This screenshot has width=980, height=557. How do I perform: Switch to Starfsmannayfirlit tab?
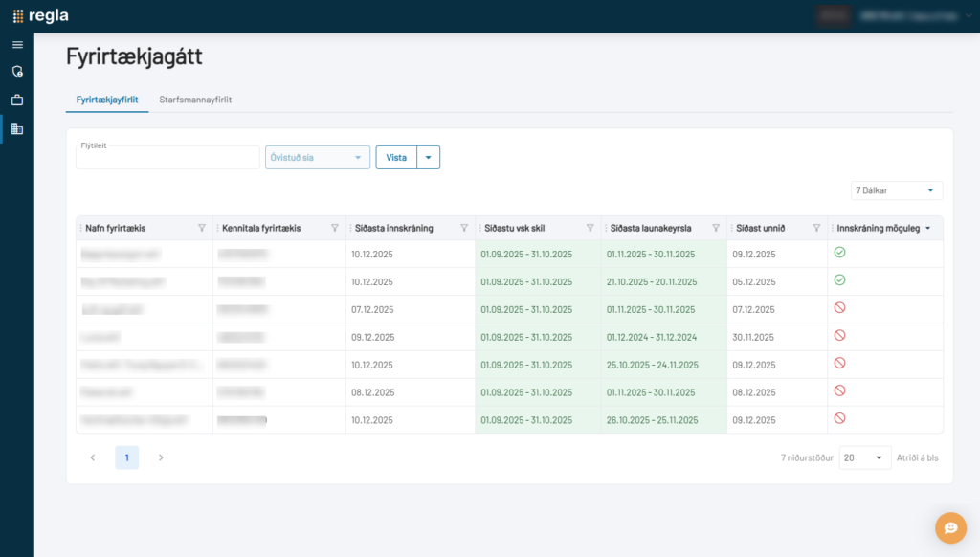(x=195, y=100)
